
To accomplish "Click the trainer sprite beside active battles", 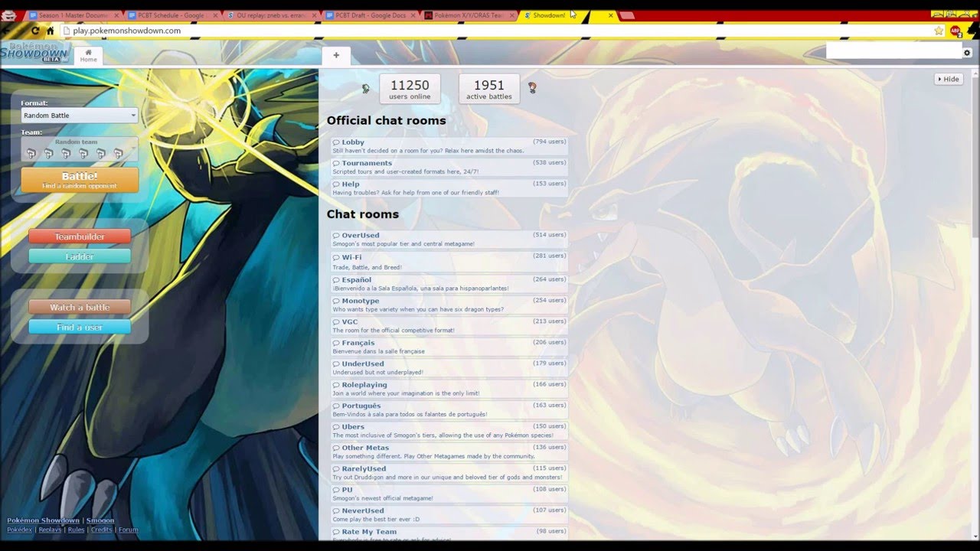I will pos(532,88).
